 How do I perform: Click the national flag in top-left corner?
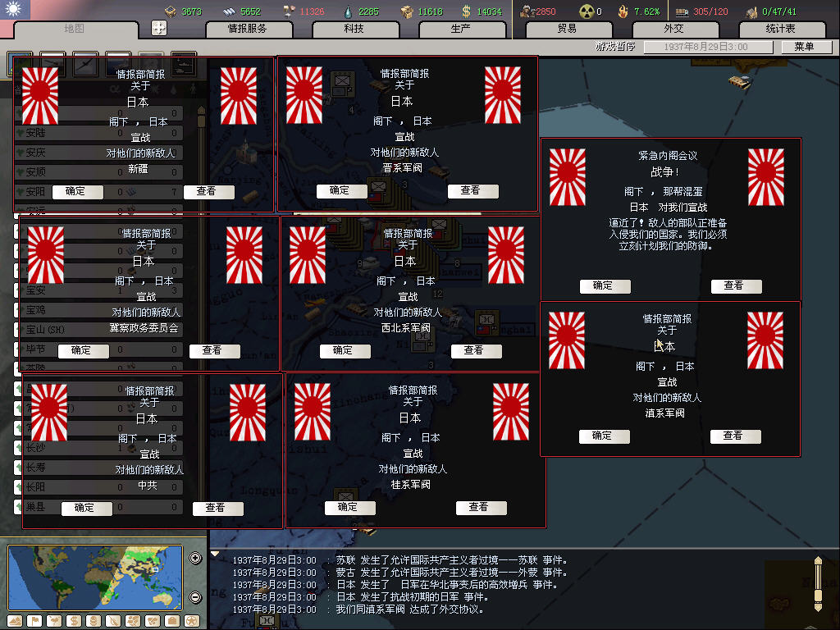point(15,10)
